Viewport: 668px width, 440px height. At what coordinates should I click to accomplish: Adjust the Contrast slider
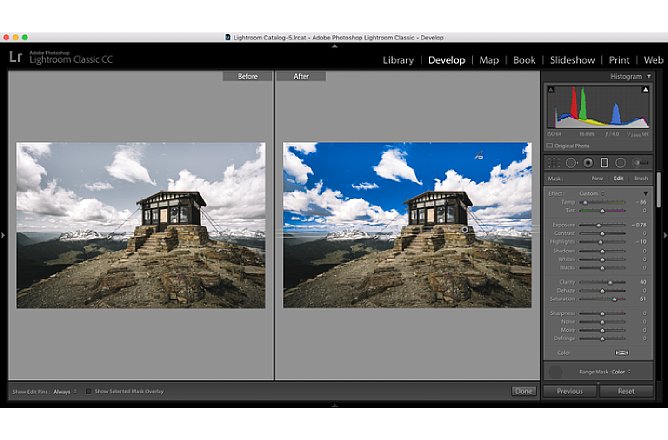[602, 233]
